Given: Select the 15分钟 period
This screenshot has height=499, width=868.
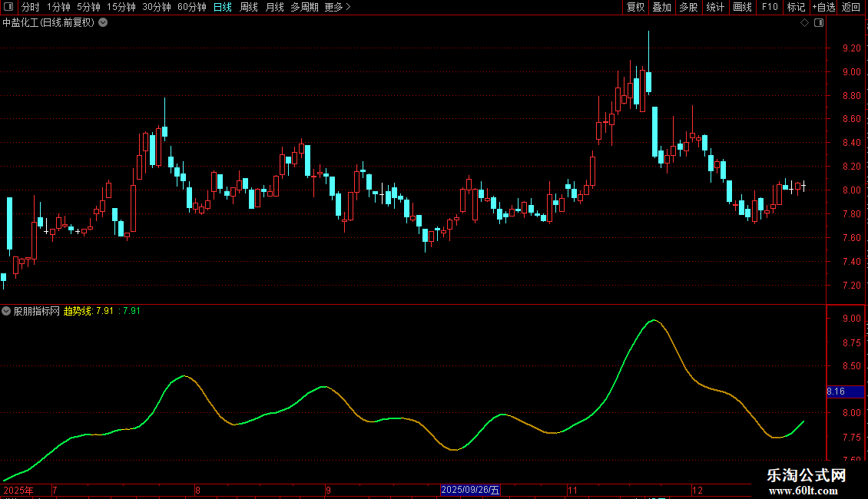Looking at the screenshot, I should 121,7.
